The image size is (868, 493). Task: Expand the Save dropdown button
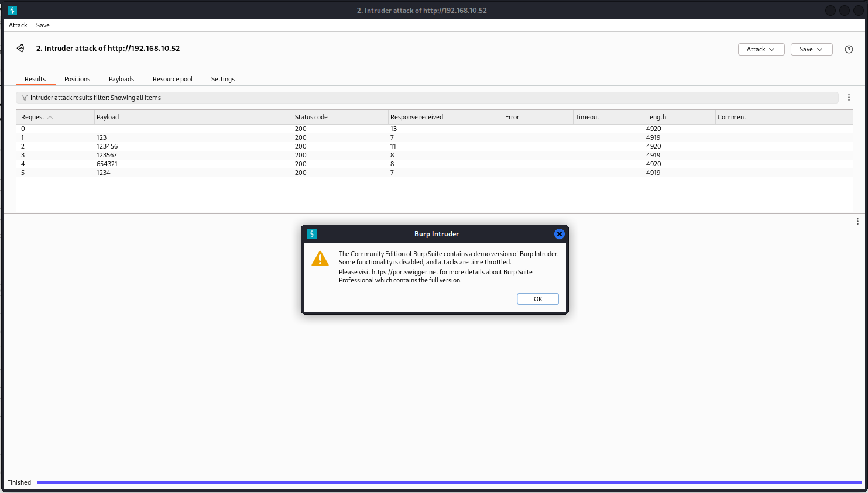(811, 49)
